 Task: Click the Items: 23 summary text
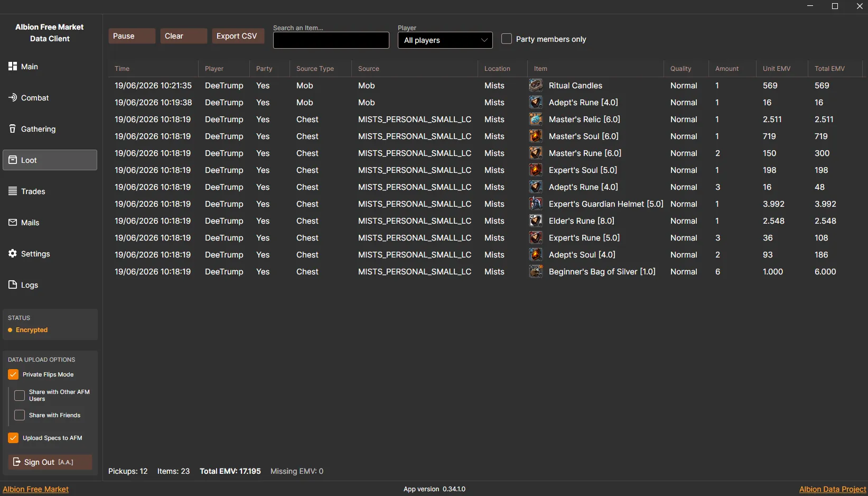click(173, 471)
